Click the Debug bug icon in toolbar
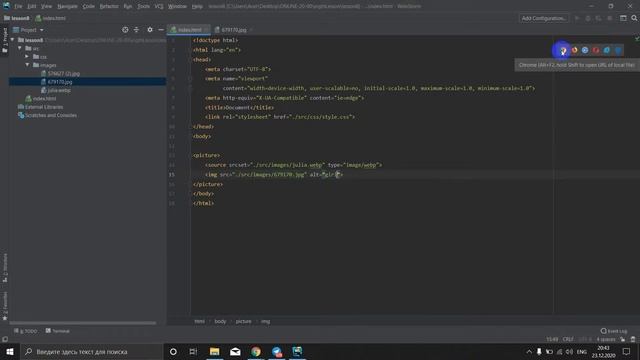The height and width of the screenshot is (360, 640). coord(588,18)
